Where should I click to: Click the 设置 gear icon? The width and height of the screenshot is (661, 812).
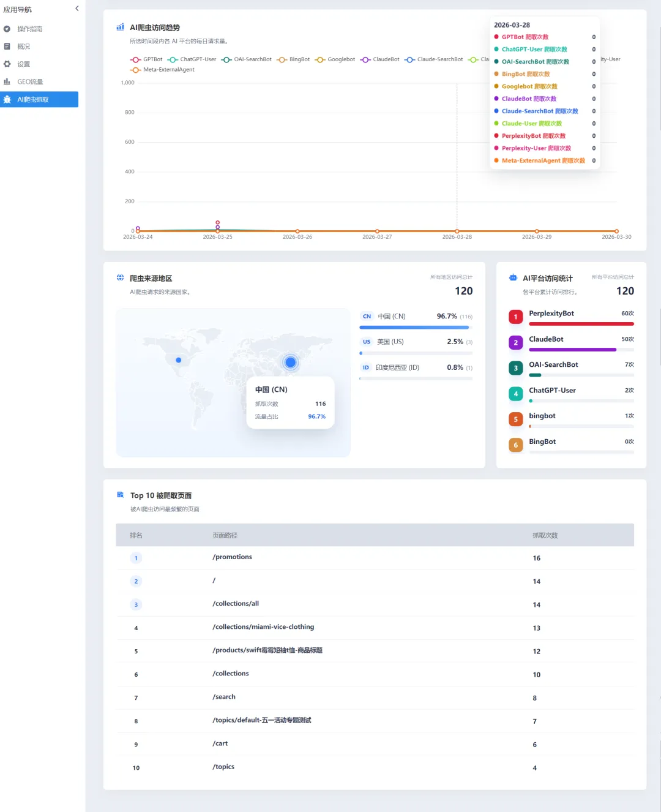point(7,64)
